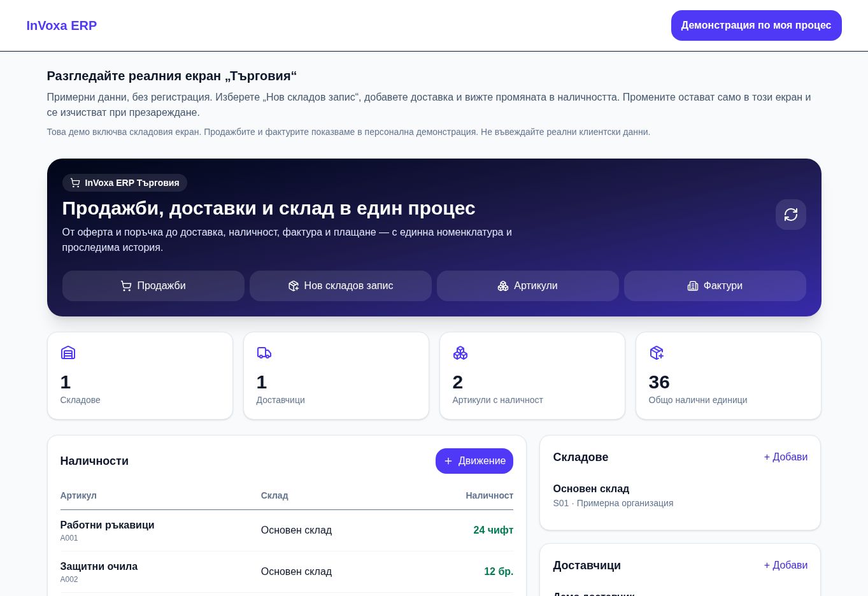Image resolution: width=868 pixels, height=596 pixels.
Task: Select the Нов складов запис tab
Action: pos(341,286)
